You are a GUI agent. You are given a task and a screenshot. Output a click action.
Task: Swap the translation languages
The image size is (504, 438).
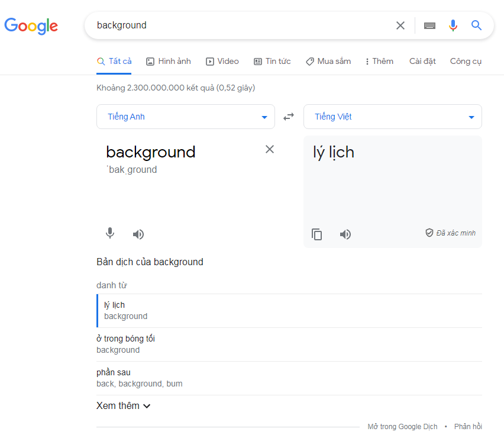289,117
